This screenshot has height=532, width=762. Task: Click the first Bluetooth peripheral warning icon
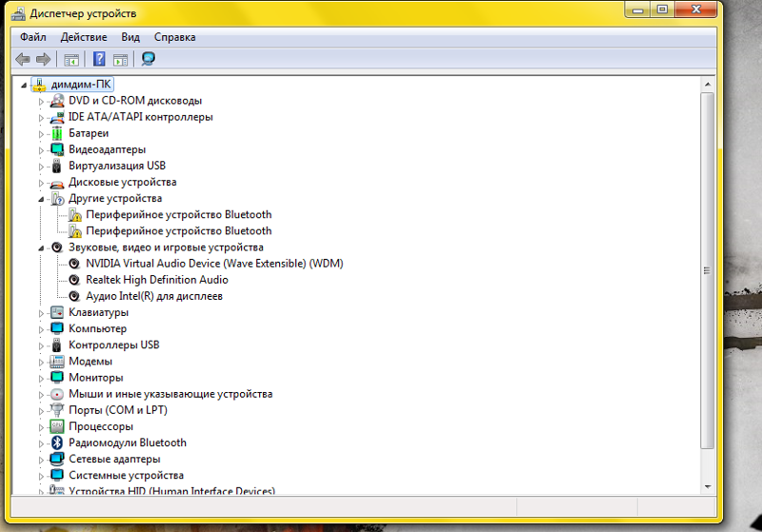coord(75,215)
